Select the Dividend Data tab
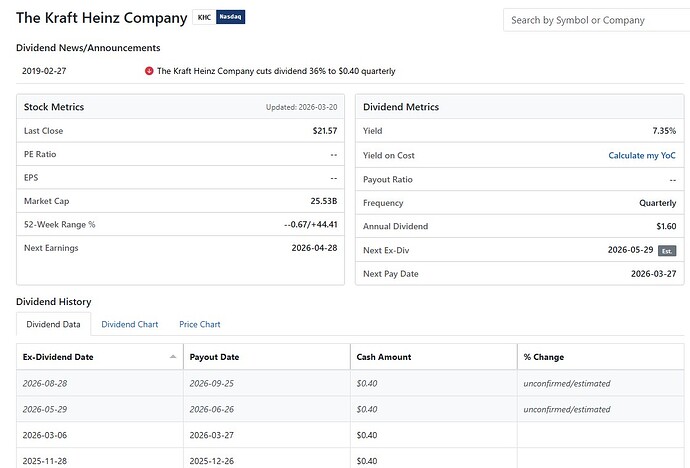The width and height of the screenshot is (690, 468). pos(54,324)
